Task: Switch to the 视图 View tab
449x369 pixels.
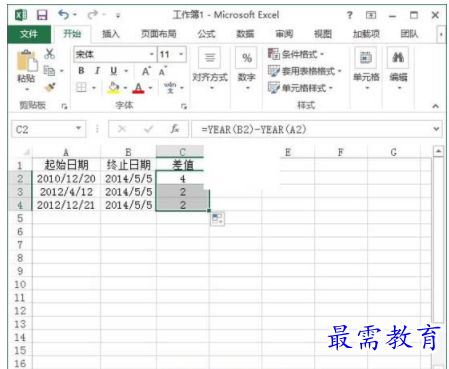Action: point(323,34)
